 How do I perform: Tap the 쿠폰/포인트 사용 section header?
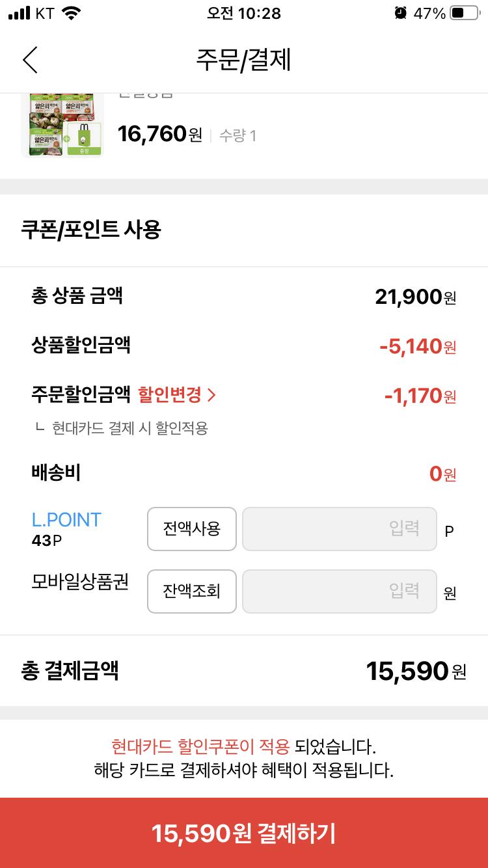[91, 230]
